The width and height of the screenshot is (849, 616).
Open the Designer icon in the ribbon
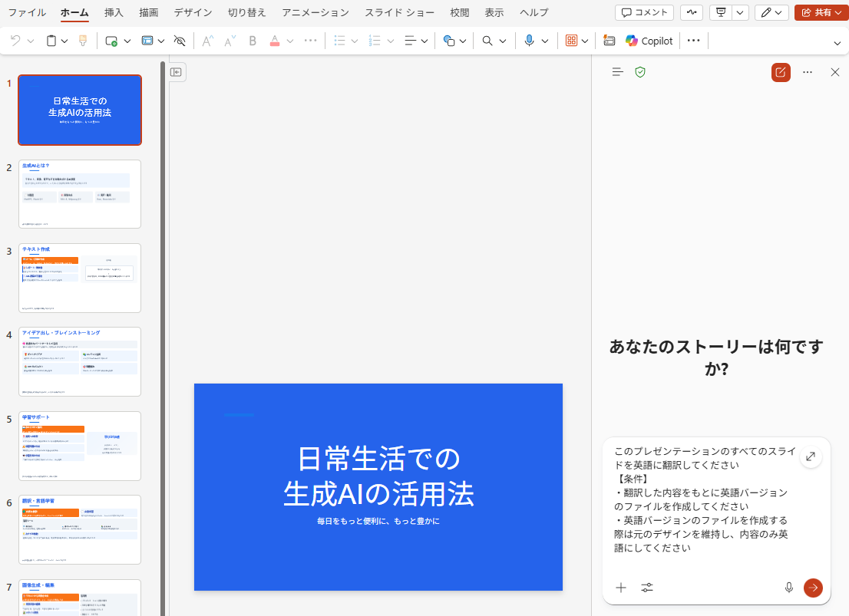(609, 41)
